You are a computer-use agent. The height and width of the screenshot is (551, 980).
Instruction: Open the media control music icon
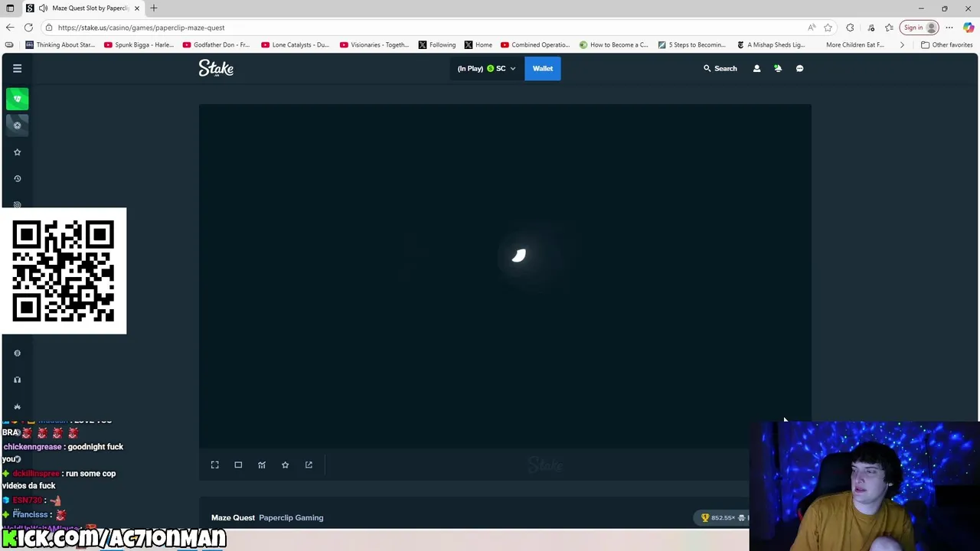click(x=871, y=28)
